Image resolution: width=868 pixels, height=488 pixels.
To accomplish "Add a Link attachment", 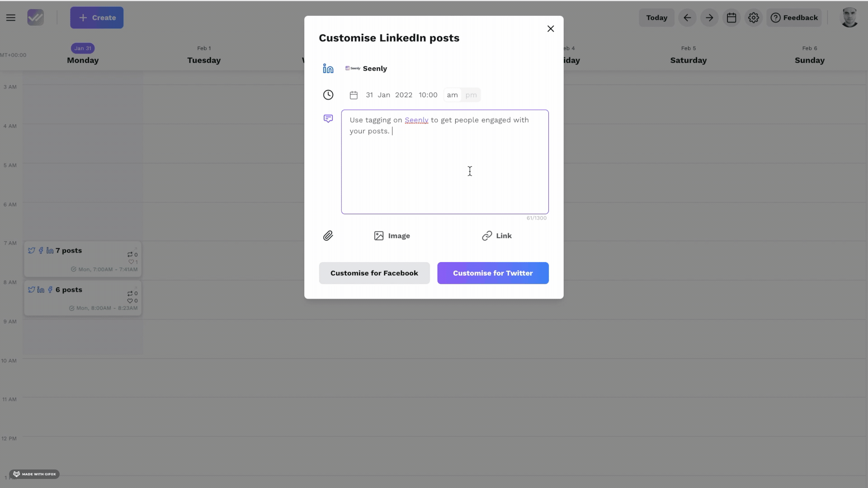I will pyautogui.click(x=497, y=236).
